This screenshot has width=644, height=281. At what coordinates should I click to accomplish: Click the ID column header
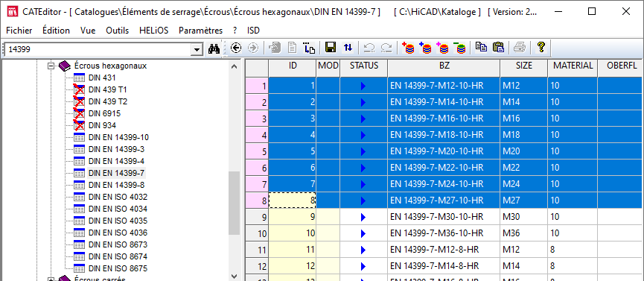pos(293,68)
